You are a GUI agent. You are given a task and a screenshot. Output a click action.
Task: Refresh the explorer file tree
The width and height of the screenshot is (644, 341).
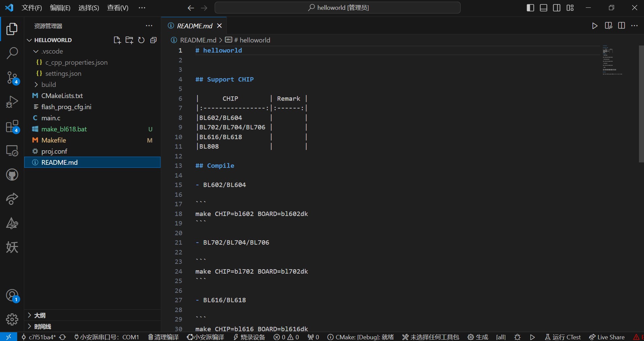(x=141, y=40)
